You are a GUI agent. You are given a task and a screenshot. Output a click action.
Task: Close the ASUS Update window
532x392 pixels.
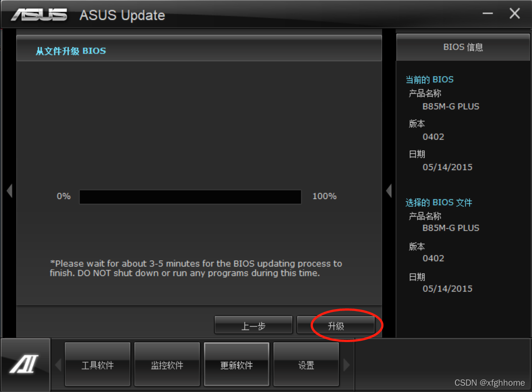pos(514,14)
